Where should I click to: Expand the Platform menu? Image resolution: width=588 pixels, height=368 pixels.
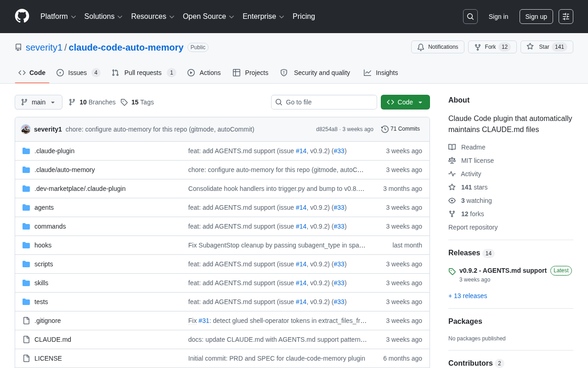pos(58,17)
